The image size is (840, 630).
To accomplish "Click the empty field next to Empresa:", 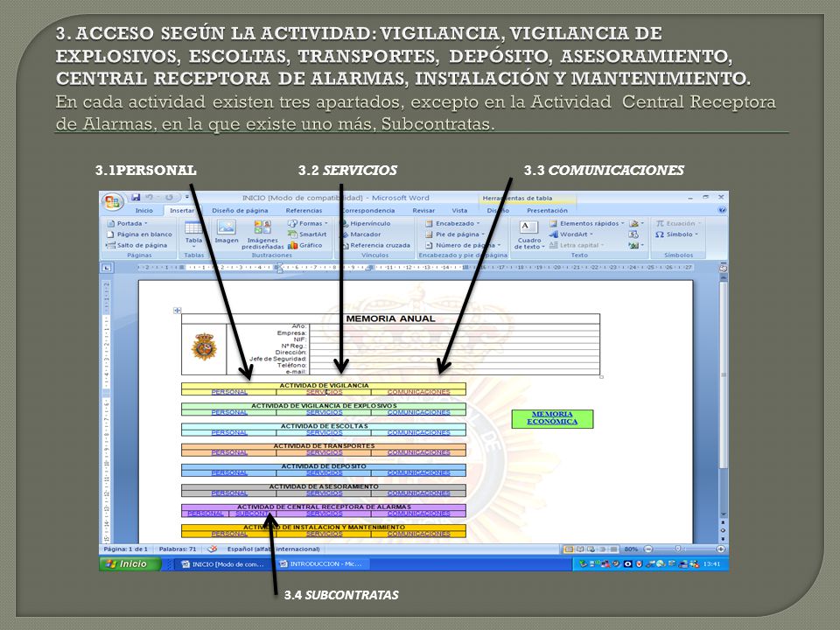I will tap(454, 332).
